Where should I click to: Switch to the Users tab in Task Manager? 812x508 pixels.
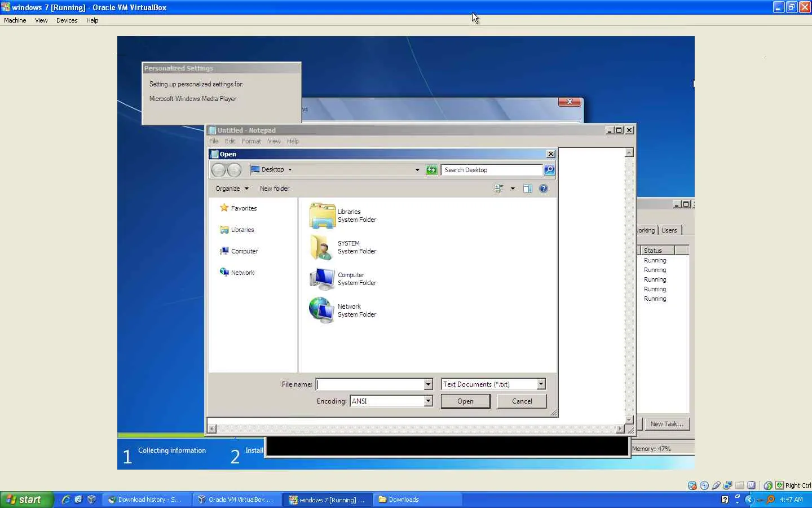(669, 230)
